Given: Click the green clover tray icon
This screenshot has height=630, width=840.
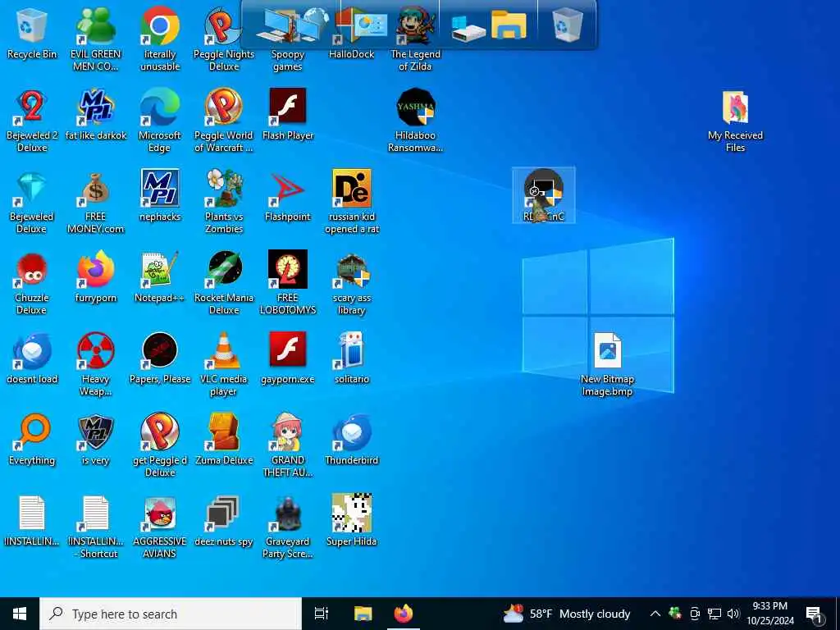Looking at the screenshot, I should [x=675, y=613].
